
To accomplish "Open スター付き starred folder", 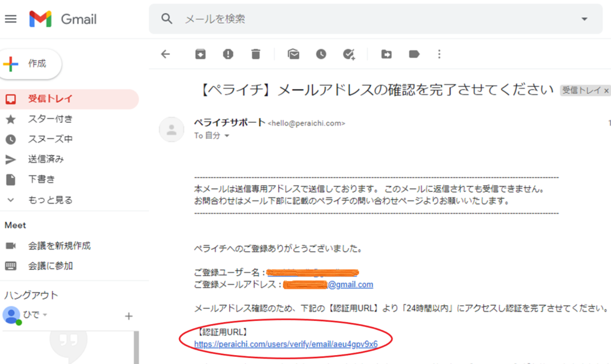I will pos(50,119).
